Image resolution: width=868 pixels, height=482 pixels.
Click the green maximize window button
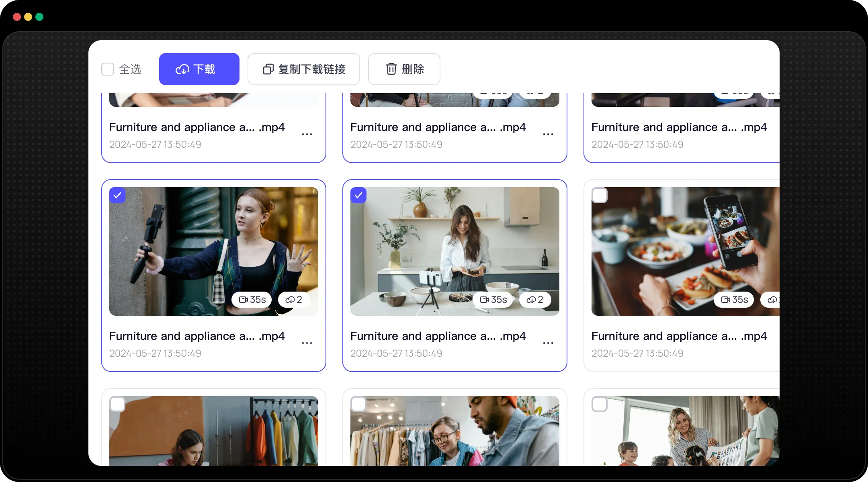(39, 17)
